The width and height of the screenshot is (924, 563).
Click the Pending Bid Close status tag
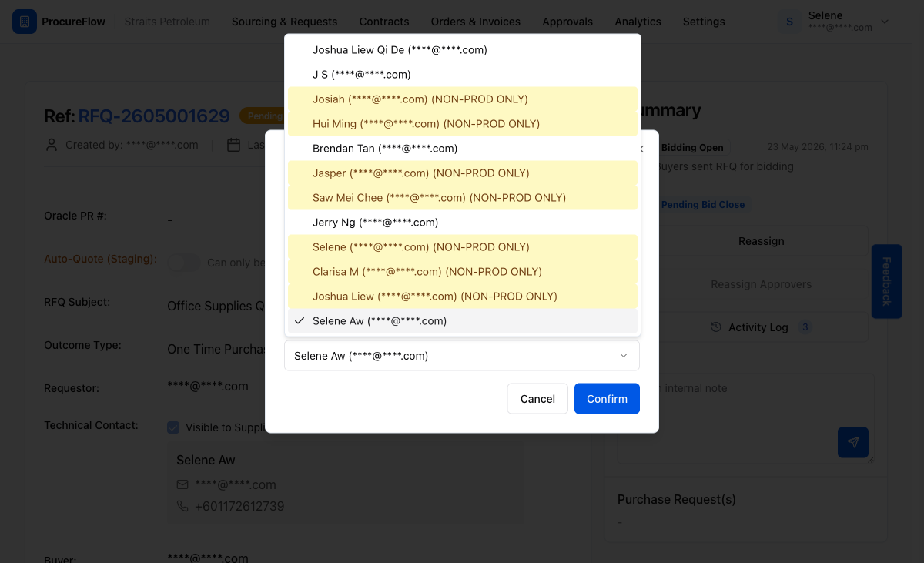click(x=702, y=205)
